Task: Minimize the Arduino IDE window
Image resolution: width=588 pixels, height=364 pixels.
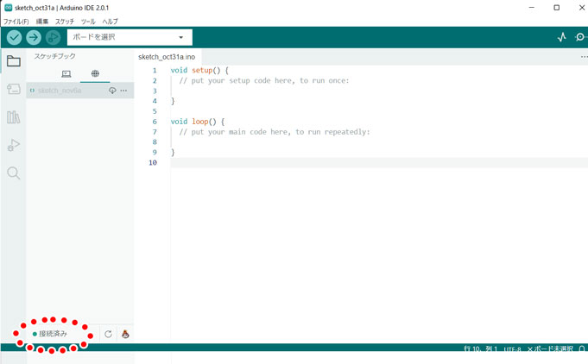Action: [x=531, y=8]
